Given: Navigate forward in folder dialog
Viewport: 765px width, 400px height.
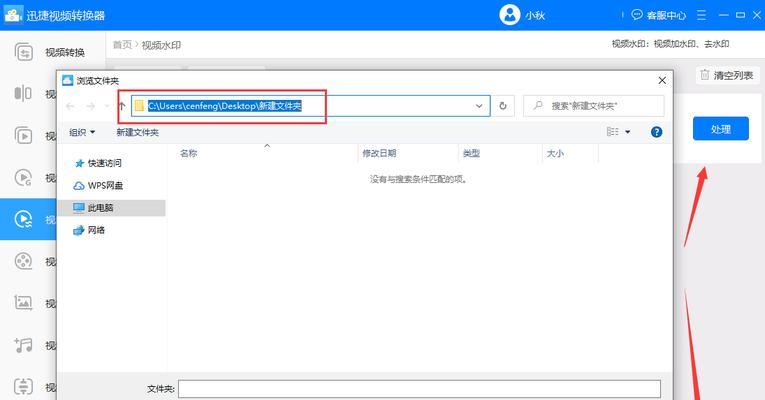Looking at the screenshot, I should pyautogui.click(x=90, y=106).
